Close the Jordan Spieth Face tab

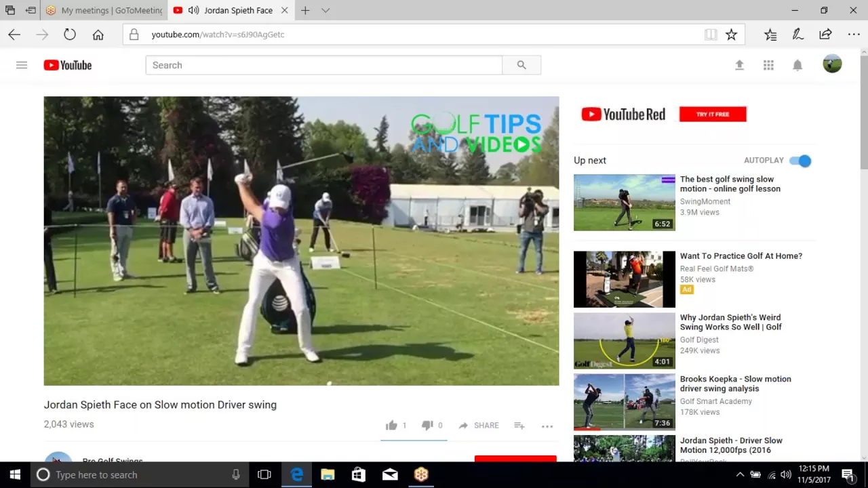tap(285, 10)
